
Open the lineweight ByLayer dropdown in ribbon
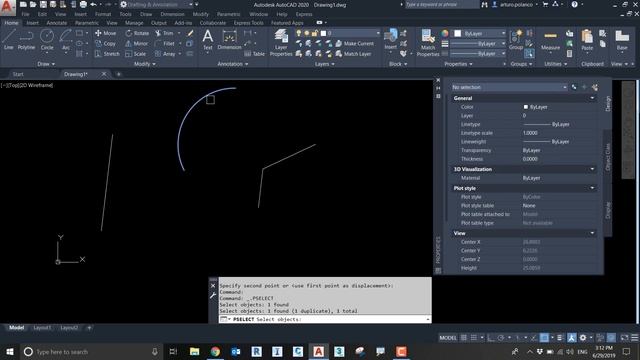[x=478, y=43]
